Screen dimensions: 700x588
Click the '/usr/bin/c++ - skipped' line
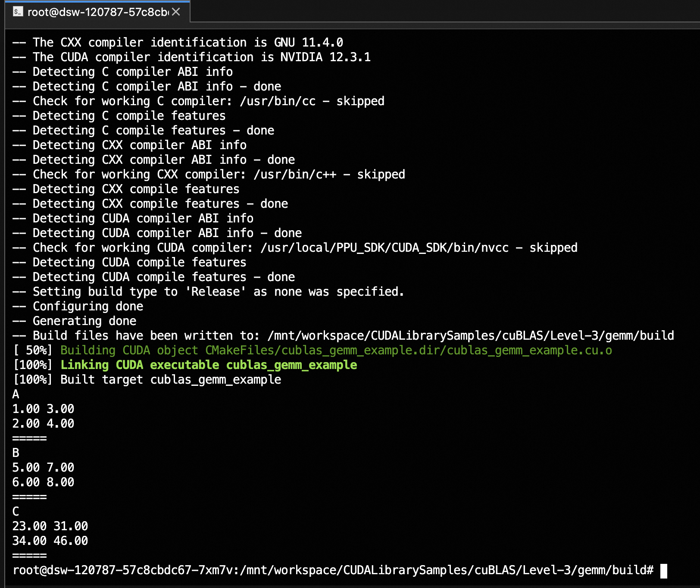point(209,174)
